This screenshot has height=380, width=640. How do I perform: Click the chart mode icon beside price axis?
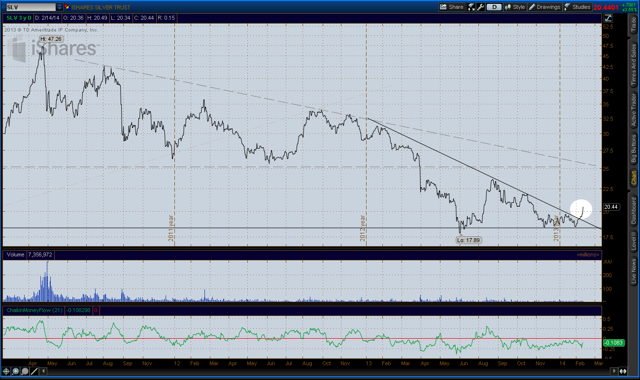pos(608,18)
